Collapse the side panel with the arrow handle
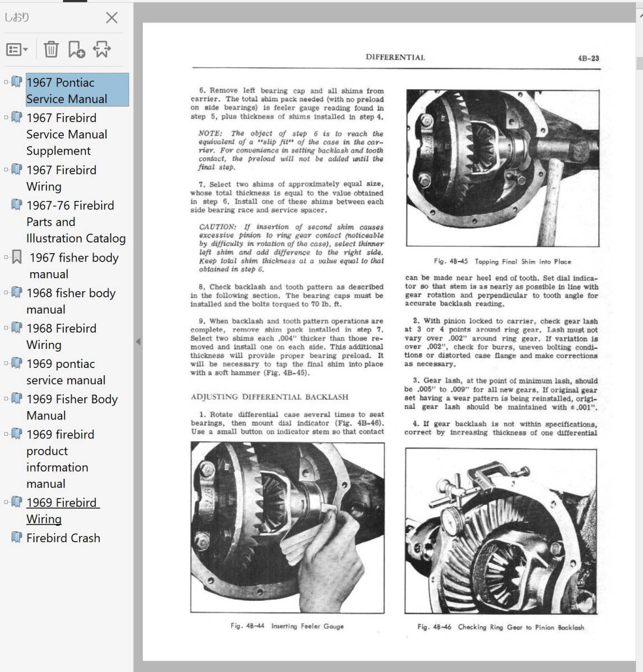The width and height of the screenshot is (643, 672). click(x=138, y=342)
